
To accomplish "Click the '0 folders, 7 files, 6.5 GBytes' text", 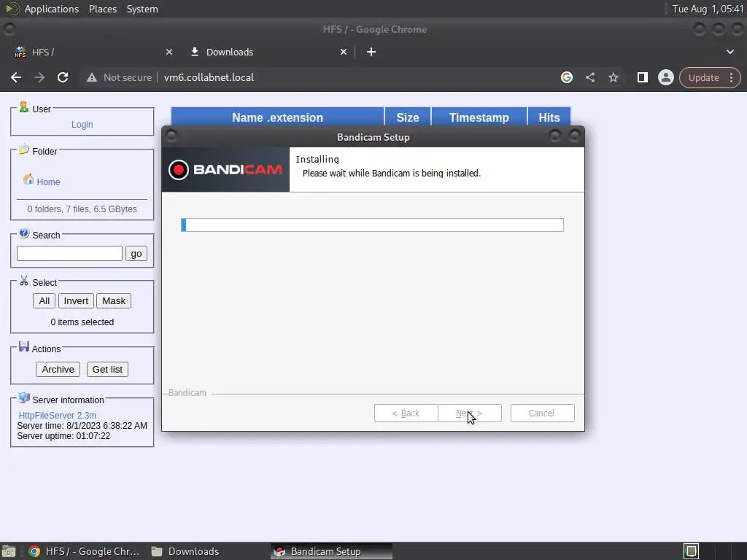I will (82, 209).
